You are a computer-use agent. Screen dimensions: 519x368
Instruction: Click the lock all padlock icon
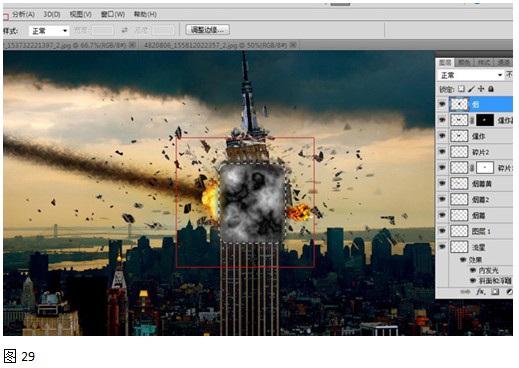click(491, 89)
